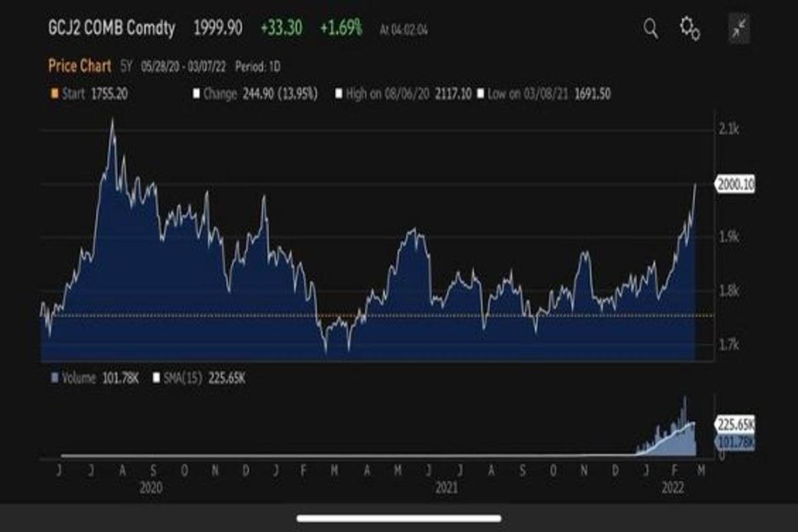The image size is (798, 532).
Task: Open the 5Y time range selector
Action: [x=126, y=66]
